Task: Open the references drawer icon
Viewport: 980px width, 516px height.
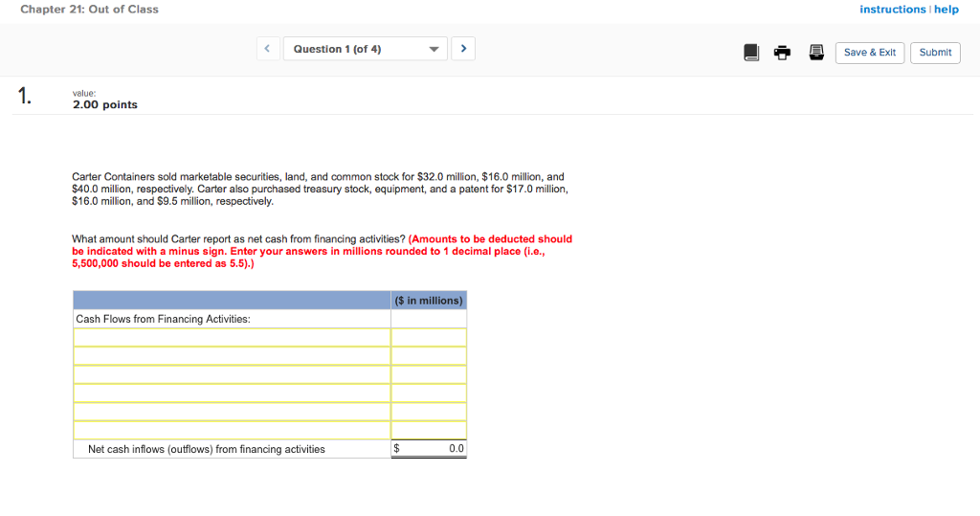Action: [x=816, y=53]
